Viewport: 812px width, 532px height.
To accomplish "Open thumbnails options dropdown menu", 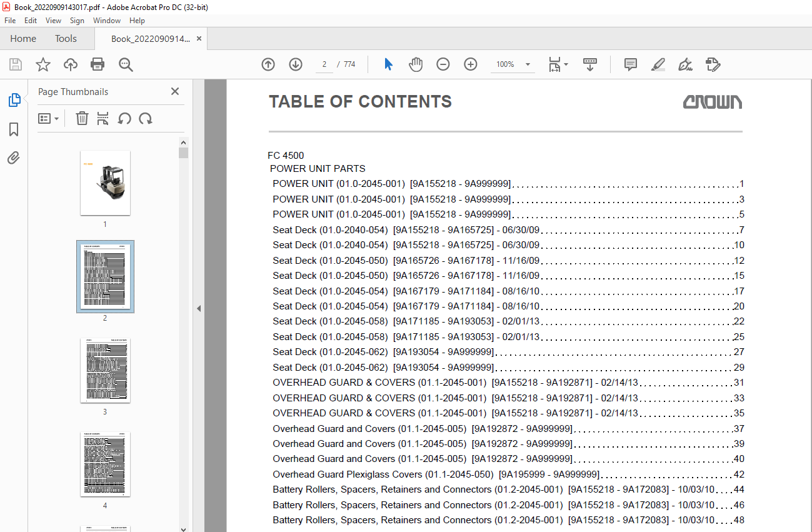I will [48, 118].
